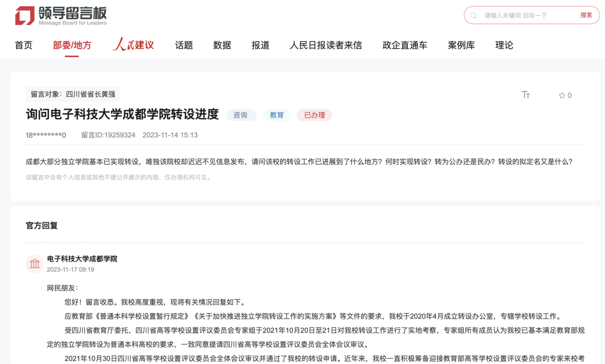Open the 报道 section

(260, 45)
